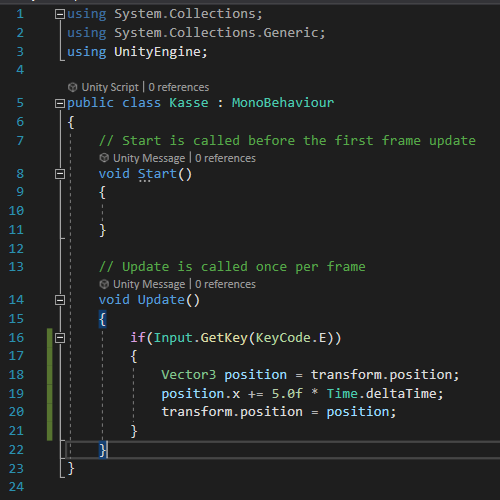Collapse the Kasse class at line 5
The height and width of the screenshot is (500, 500).
point(60,103)
